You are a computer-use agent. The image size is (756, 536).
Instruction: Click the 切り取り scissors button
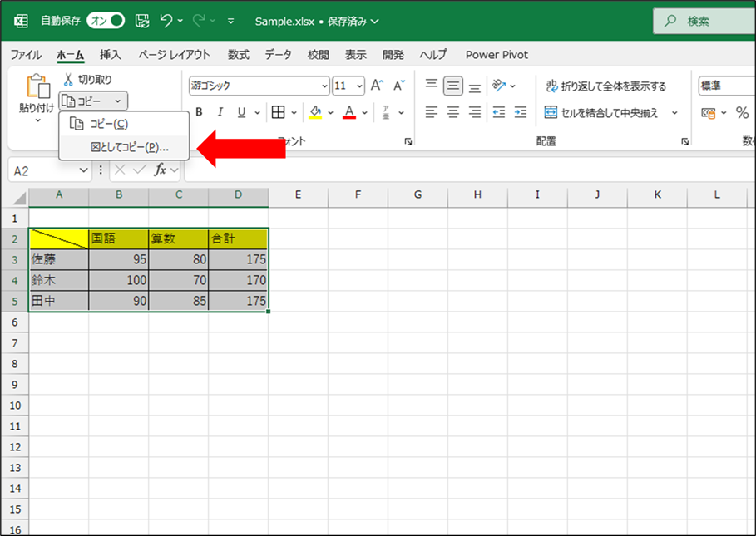(x=88, y=80)
